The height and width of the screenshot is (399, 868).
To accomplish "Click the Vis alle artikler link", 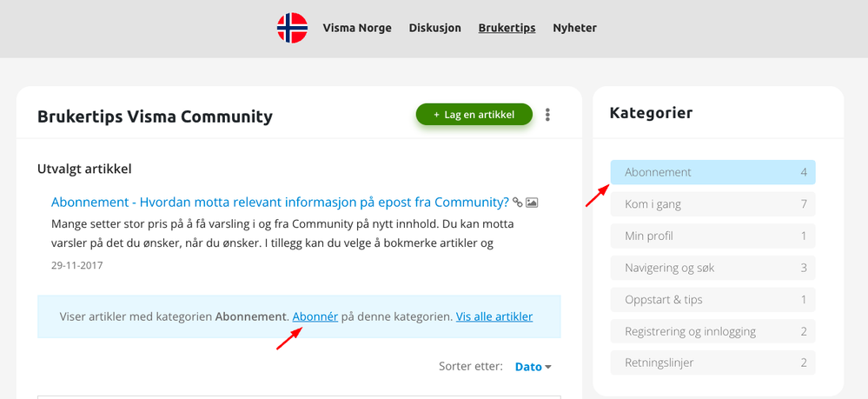I will click(494, 317).
